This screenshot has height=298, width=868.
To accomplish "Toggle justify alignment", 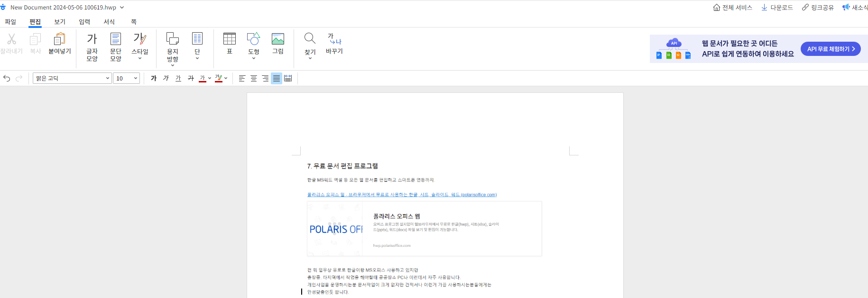I will pos(277,78).
